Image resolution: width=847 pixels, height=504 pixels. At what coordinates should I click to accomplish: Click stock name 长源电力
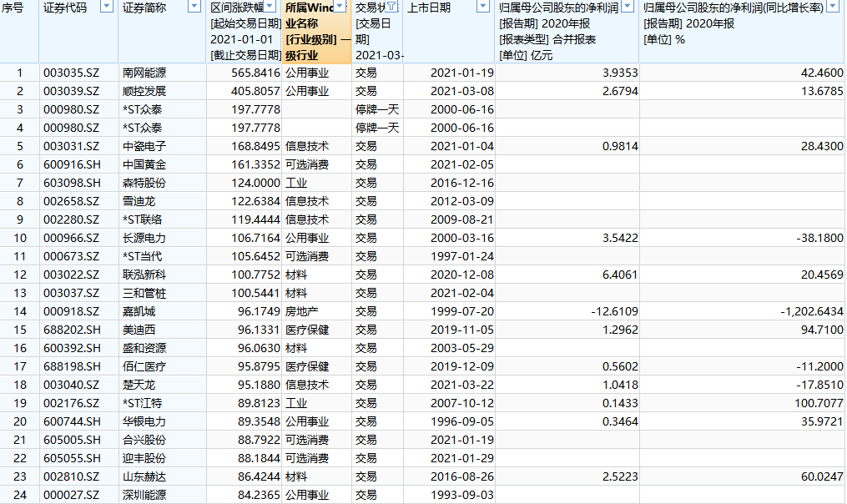(x=144, y=238)
